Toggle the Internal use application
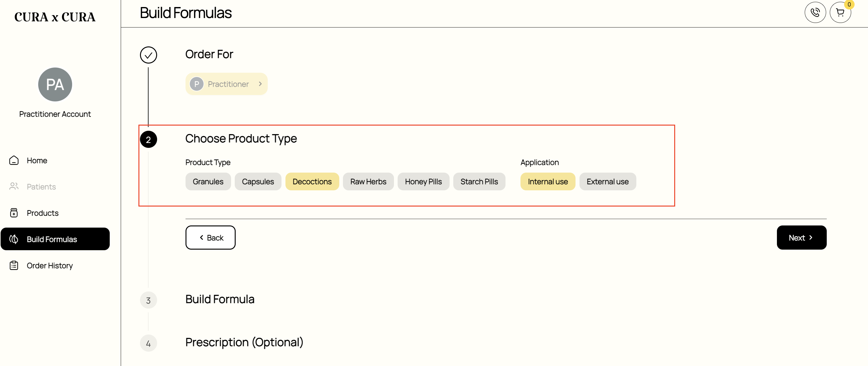 [x=548, y=181]
